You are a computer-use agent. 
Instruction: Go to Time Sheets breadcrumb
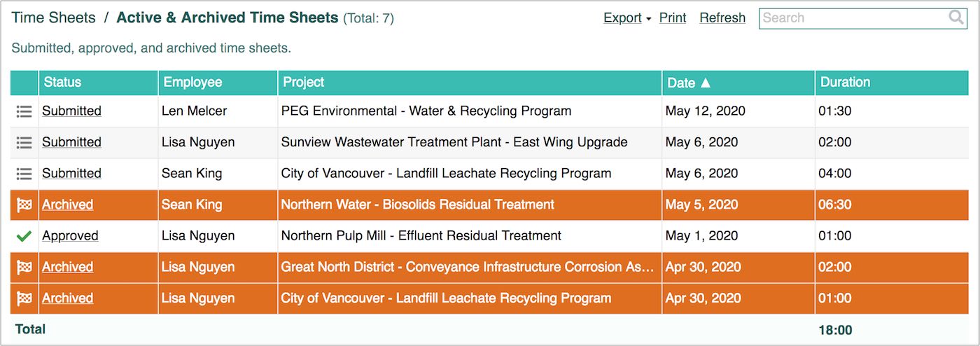(53, 18)
